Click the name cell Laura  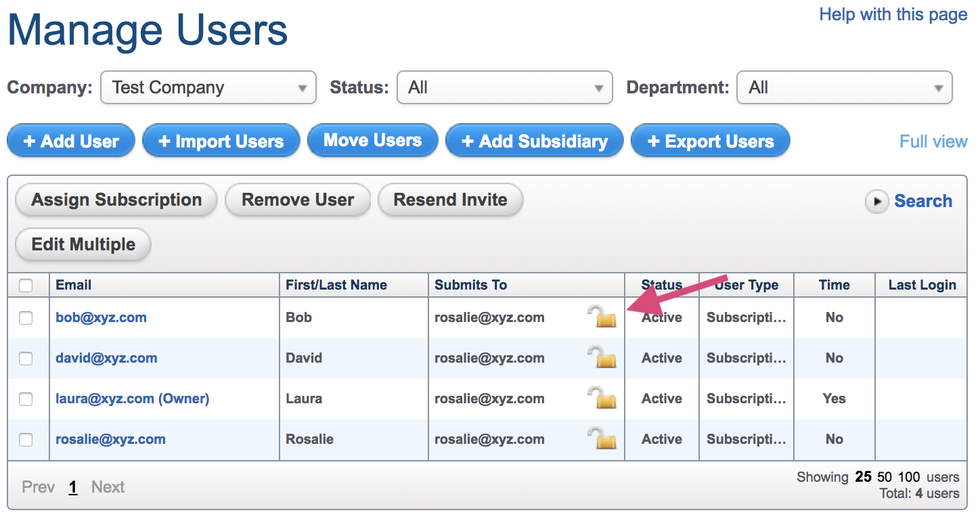pyautogui.click(x=304, y=399)
